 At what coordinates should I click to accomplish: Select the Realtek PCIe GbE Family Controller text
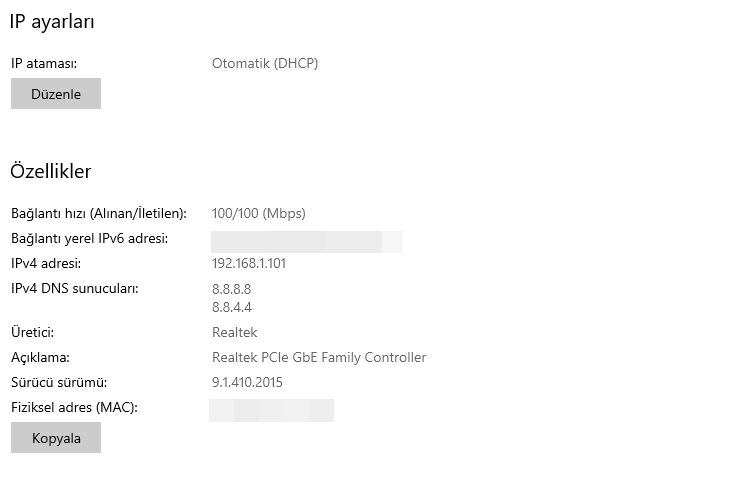coord(319,357)
